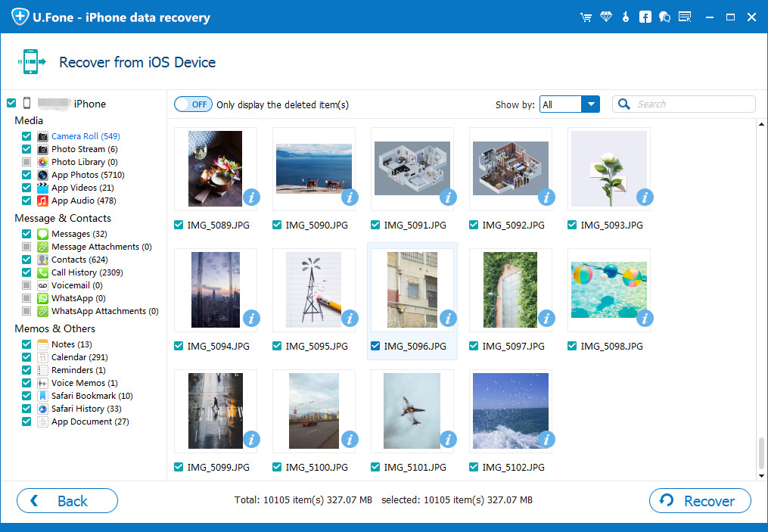This screenshot has height=532, width=768.
Task: Select Message Attachments (0) category
Action: pos(101,247)
